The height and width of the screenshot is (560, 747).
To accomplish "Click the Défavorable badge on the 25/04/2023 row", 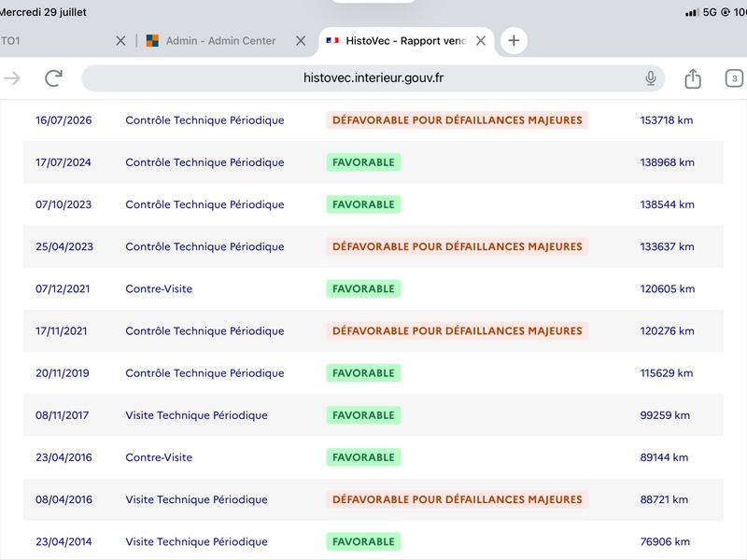I will coord(458,246).
